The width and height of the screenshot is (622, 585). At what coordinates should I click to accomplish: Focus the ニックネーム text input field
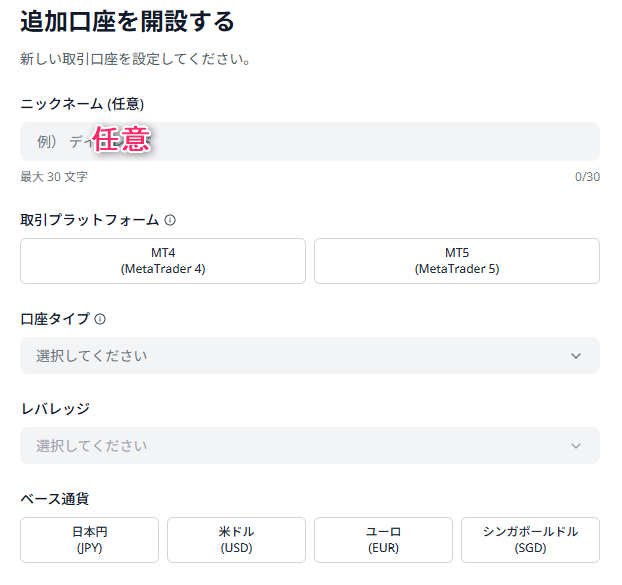[x=310, y=142]
